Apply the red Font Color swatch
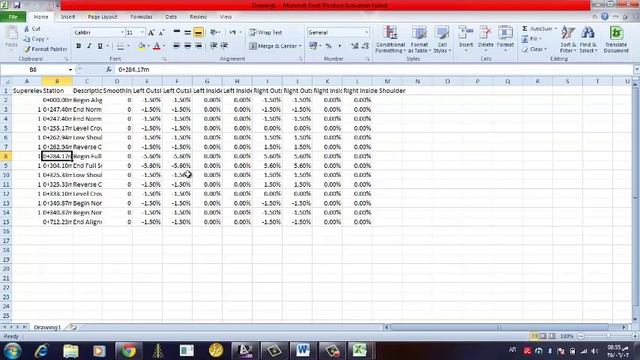 click(157, 46)
